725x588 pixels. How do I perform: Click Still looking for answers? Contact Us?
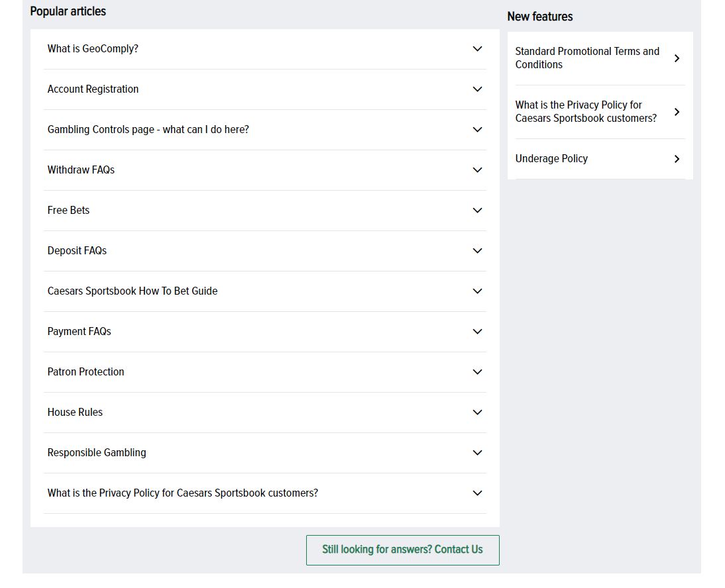tap(403, 550)
